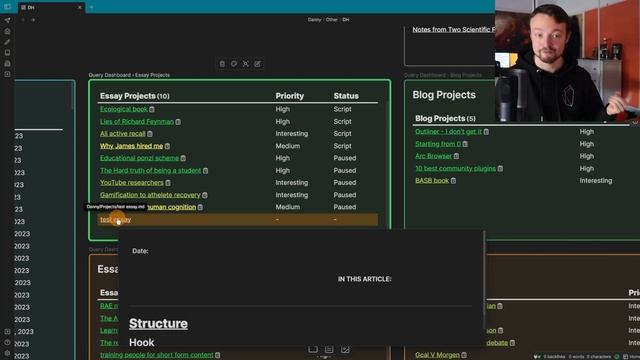640x360 pixels.
Task: Close the DH tab
Action: 80,7
